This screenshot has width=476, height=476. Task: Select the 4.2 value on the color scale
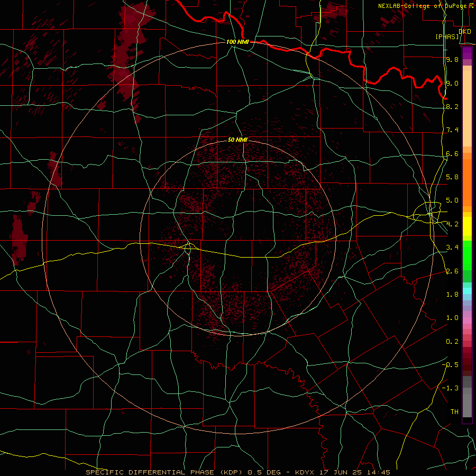tap(452, 224)
